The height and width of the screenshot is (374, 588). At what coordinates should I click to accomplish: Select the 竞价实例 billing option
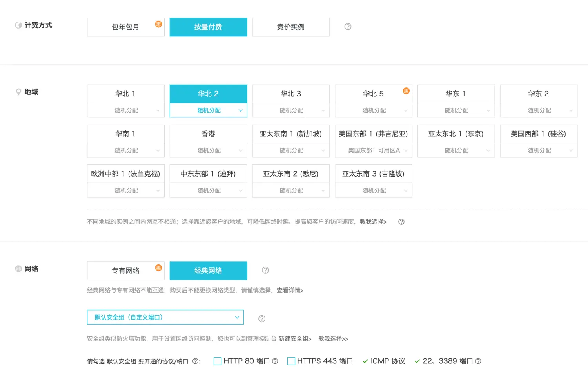coord(291,27)
